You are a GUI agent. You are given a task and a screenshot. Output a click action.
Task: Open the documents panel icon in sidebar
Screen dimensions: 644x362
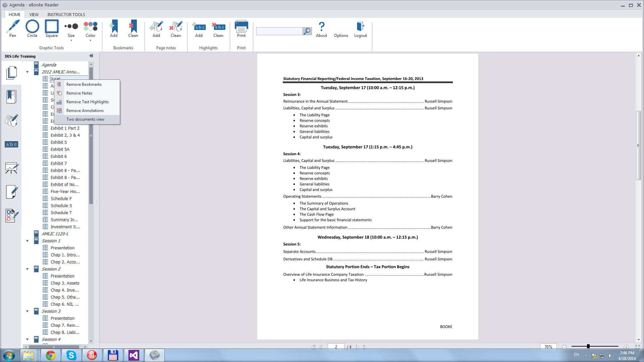pyautogui.click(x=11, y=73)
